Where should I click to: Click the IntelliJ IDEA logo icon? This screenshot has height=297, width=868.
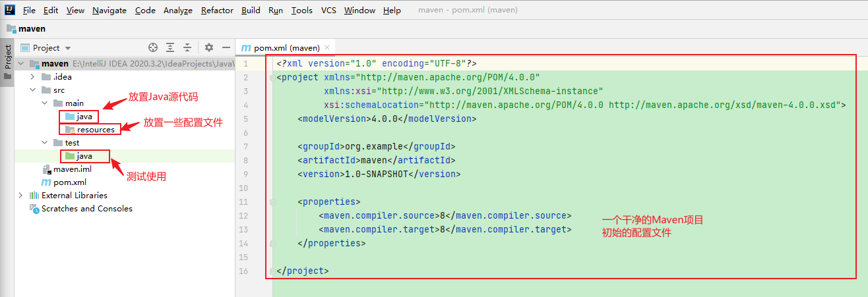coord(9,10)
